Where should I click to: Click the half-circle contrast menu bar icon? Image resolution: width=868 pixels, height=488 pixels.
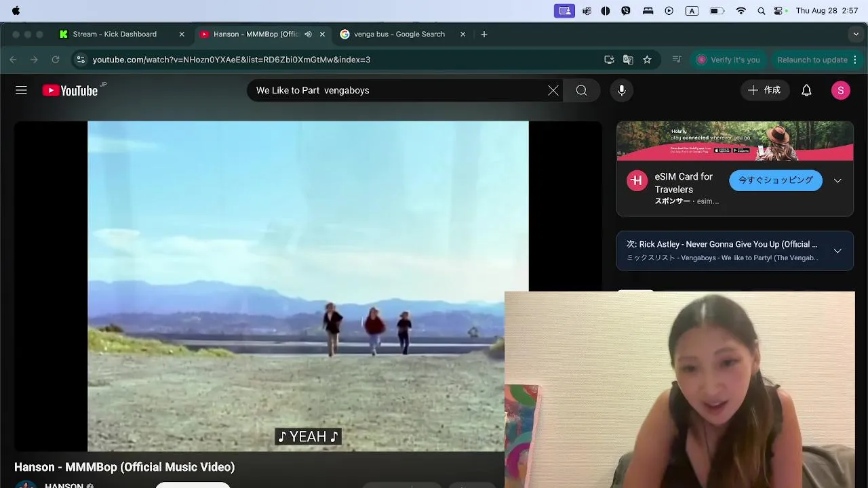click(x=606, y=11)
